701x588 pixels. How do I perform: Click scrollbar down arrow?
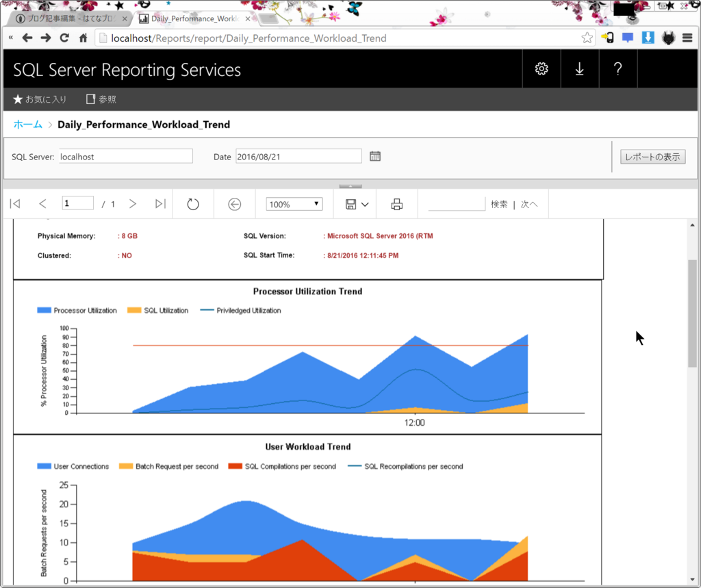tap(692, 580)
